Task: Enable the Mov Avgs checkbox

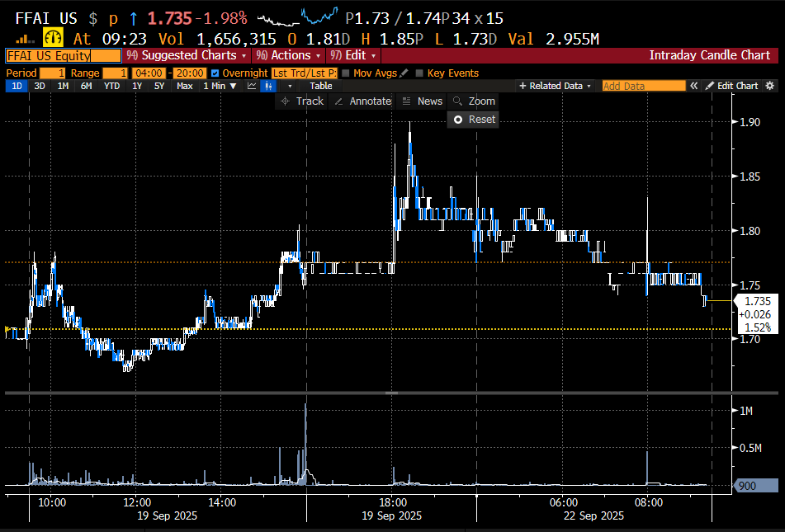Action: point(345,73)
